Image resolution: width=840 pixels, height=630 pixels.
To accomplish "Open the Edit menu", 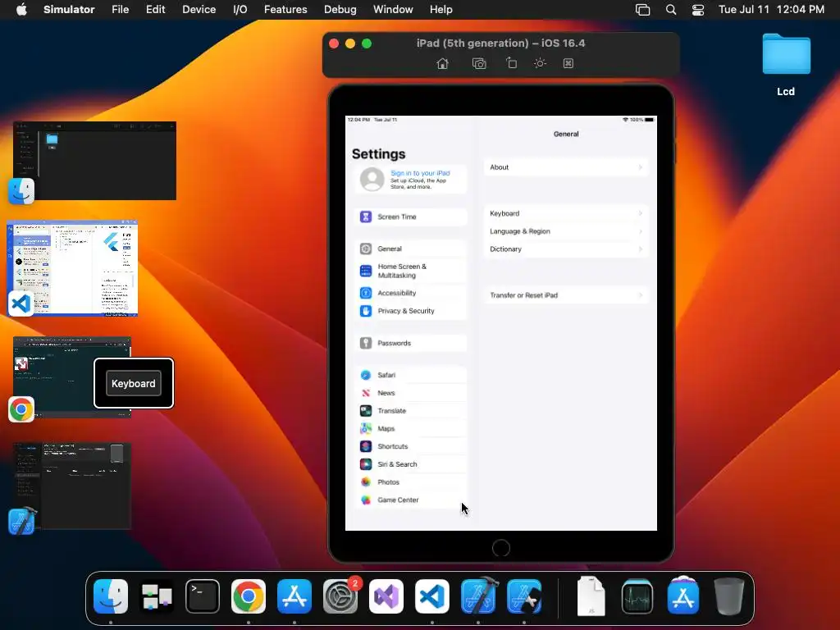I will pos(155,10).
